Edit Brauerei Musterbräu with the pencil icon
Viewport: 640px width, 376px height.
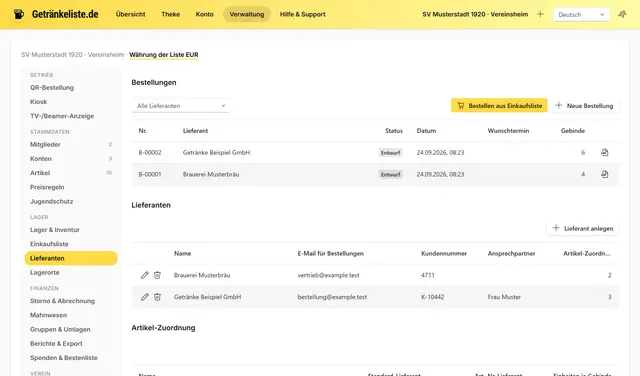point(144,275)
